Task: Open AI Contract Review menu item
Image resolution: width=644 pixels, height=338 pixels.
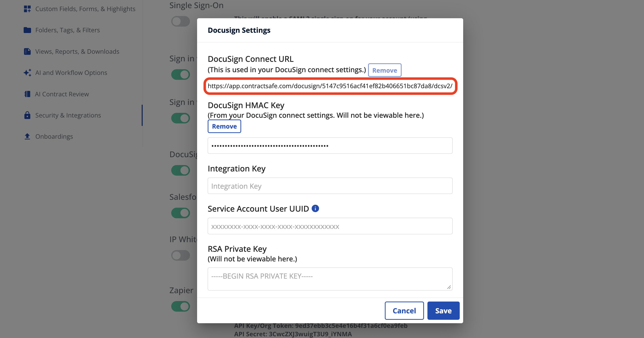Action: pos(62,94)
